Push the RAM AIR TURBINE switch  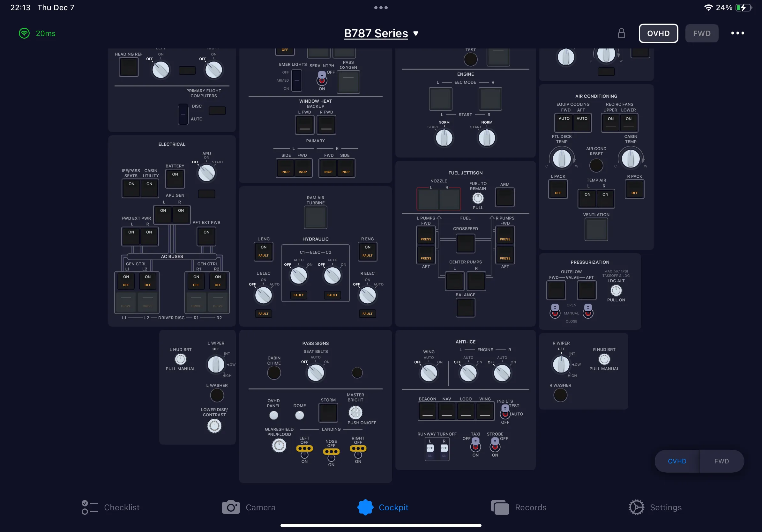pyautogui.click(x=315, y=218)
